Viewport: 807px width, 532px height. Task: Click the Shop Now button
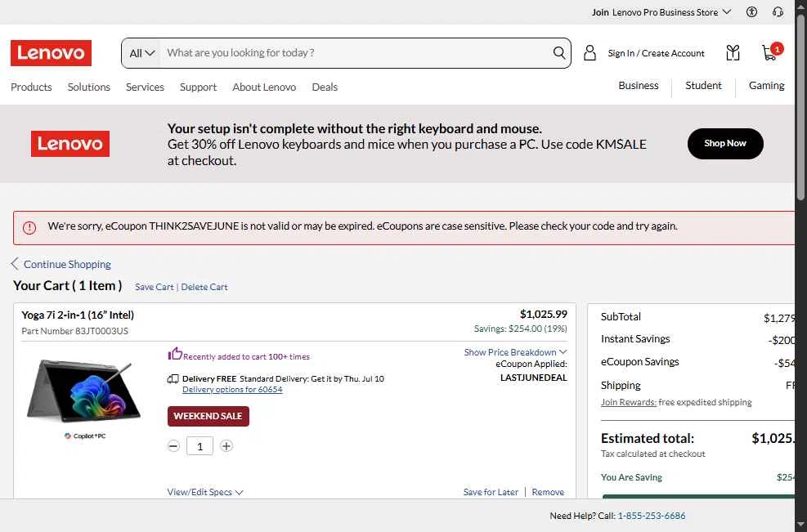coord(725,144)
